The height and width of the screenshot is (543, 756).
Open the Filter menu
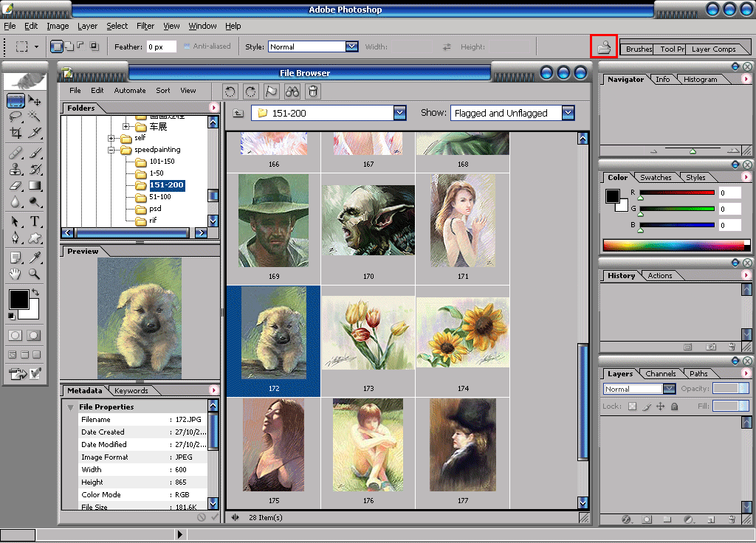tap(145, 26)
